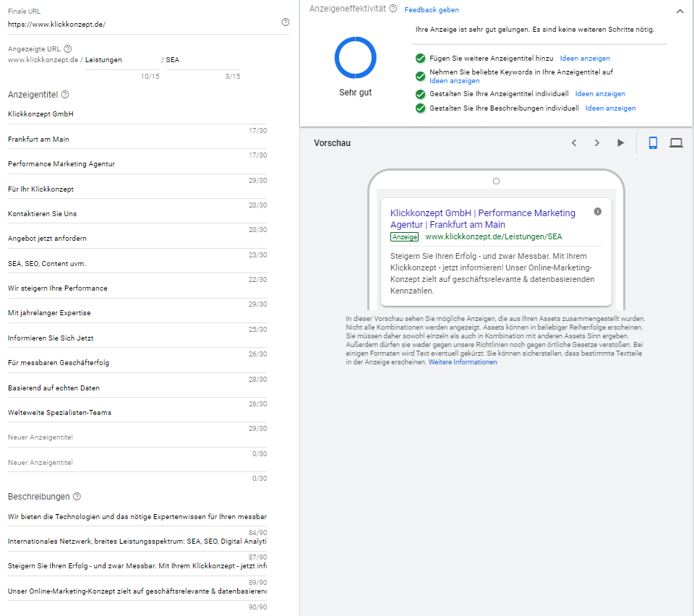This screenshot has width=694, height=616.
Task: Edit the headline Angebot jetzt anfordern
Action: point(137,239)
